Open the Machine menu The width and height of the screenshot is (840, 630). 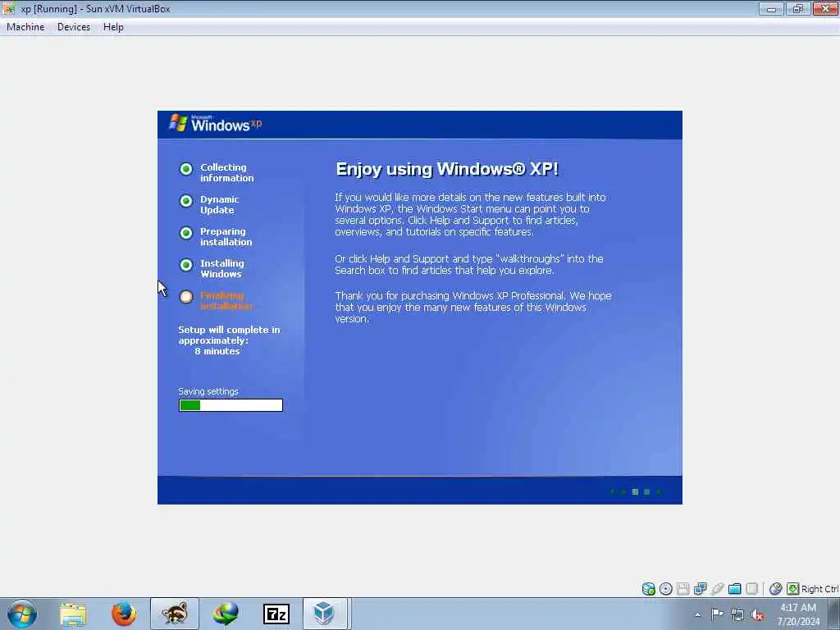click(x=25, y=27)
